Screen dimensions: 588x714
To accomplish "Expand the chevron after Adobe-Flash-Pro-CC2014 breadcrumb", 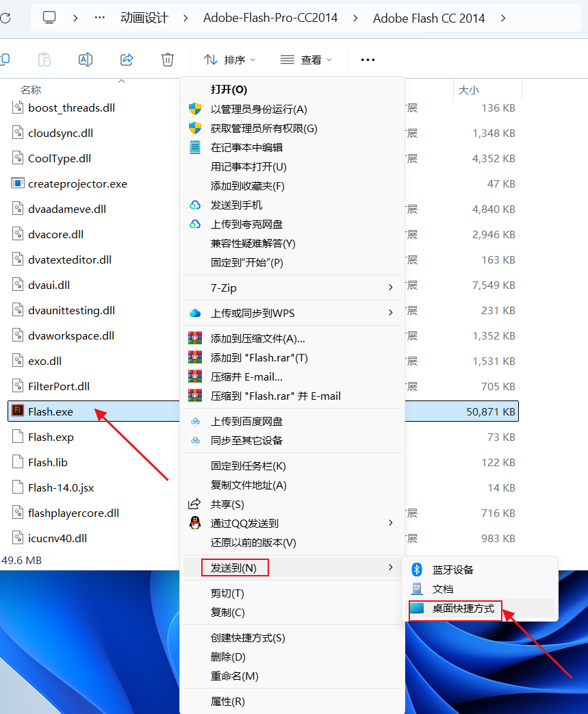I will coord(355,18).
